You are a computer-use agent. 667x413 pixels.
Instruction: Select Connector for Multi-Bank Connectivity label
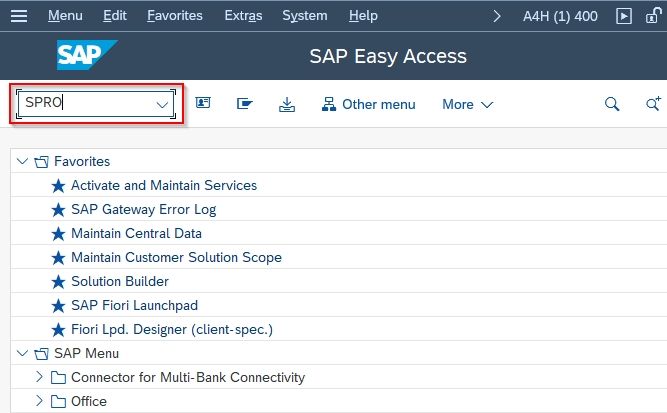pyautogui.click(x=188, y=377)
